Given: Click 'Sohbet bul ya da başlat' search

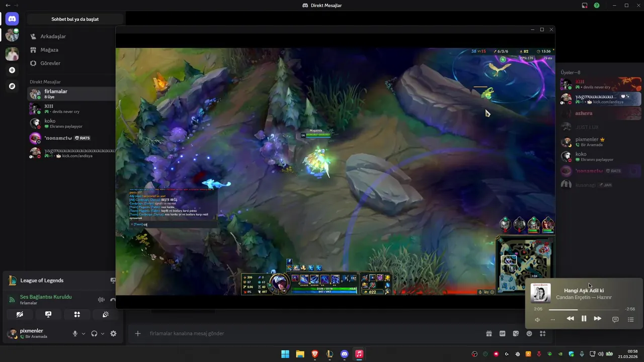Looking at the screenshot, I should click(75, 19).
